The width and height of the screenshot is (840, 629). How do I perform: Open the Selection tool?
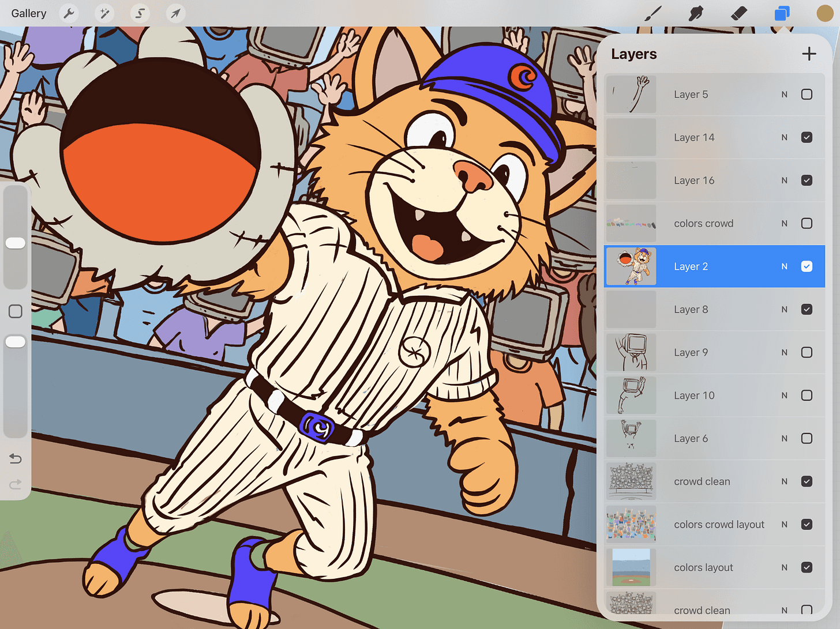tap(140, 13)
